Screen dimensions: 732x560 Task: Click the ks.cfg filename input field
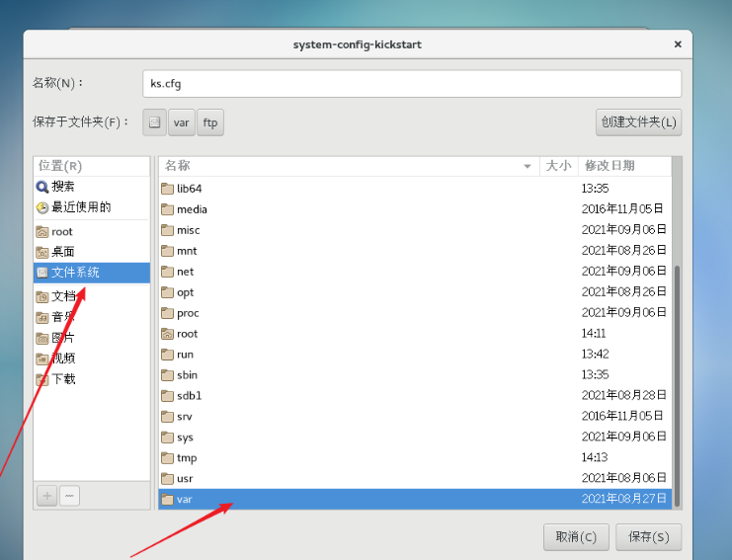412,84
